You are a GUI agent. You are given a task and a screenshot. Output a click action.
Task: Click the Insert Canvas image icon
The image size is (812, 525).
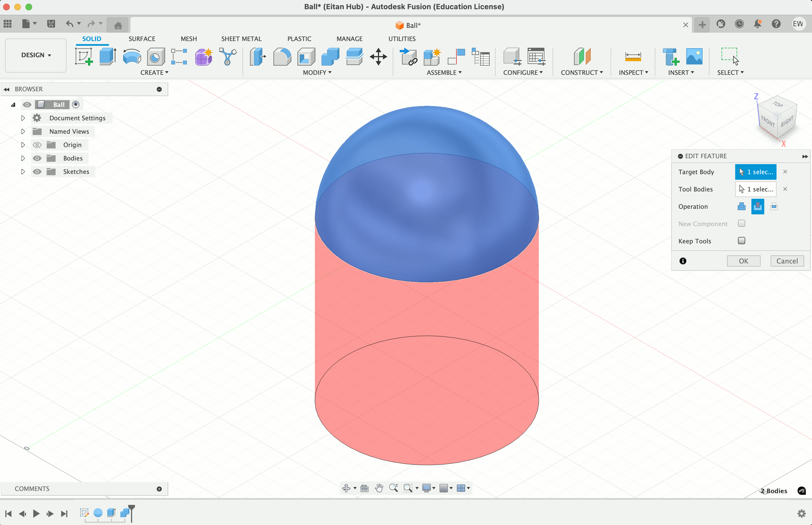tap(694, 57)
